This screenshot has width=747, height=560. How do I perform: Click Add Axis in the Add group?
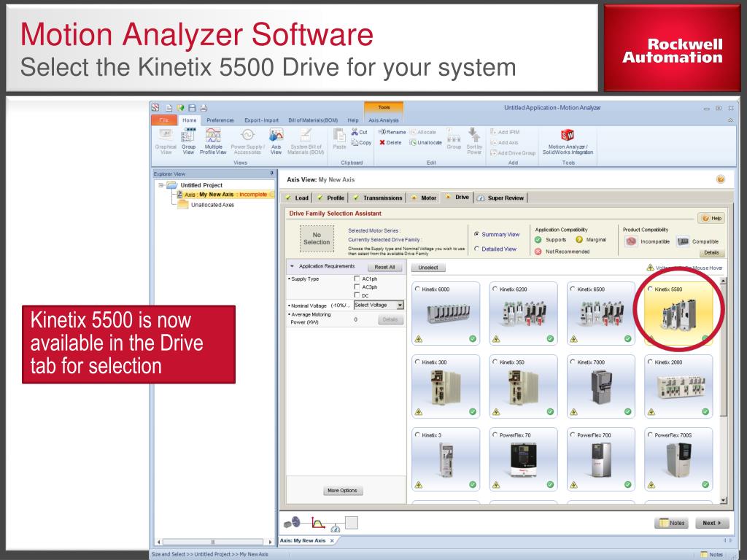(504, 142)
